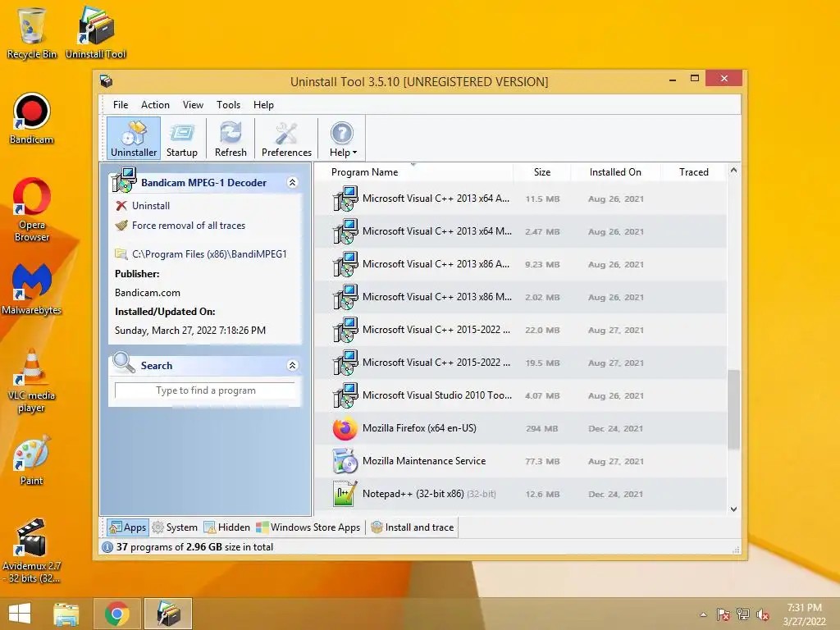Select Microsoft Visual C++ 2013 x64 M... icon

click(345, 231)
